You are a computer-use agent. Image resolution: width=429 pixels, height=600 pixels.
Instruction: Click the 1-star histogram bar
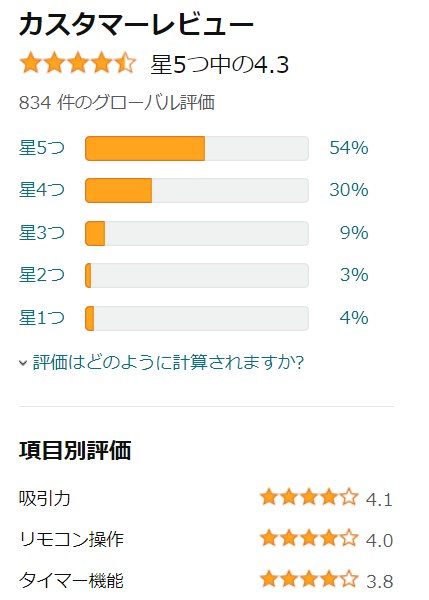(x=197, y=318)
